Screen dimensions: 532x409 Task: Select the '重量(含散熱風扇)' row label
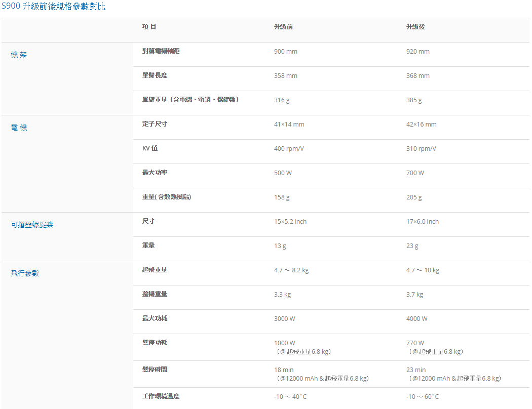click(x=167, y=197)
